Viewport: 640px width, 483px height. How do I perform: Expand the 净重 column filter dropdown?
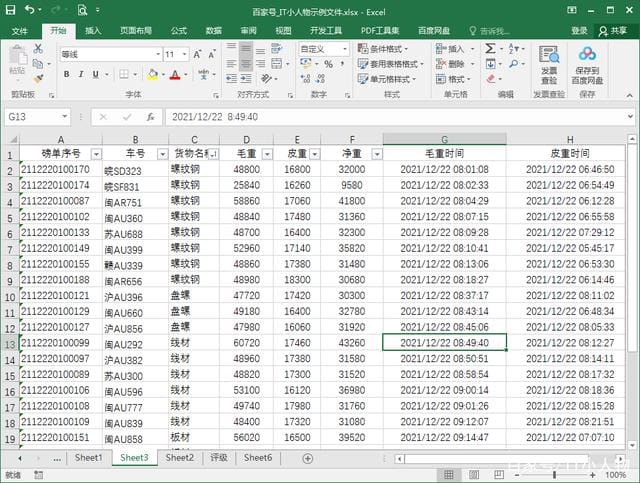tap(376, 154)
